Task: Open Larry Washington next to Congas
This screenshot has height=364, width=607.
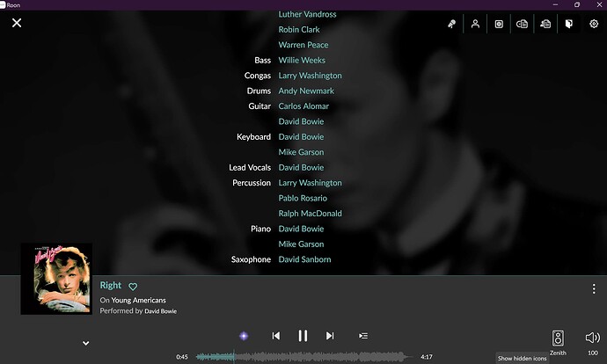Action: point(310,76)
